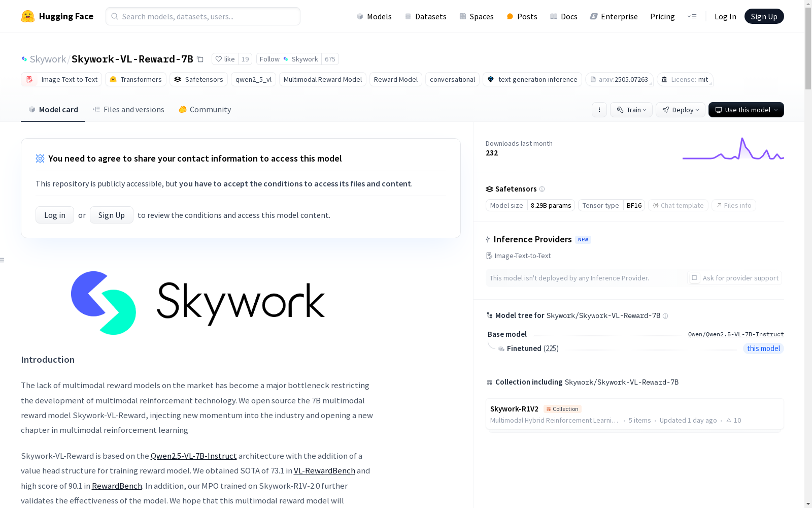Click the Skywork-VL-Reward-7B title text
This screenshot has width=812, height=508.
(132, 59)
